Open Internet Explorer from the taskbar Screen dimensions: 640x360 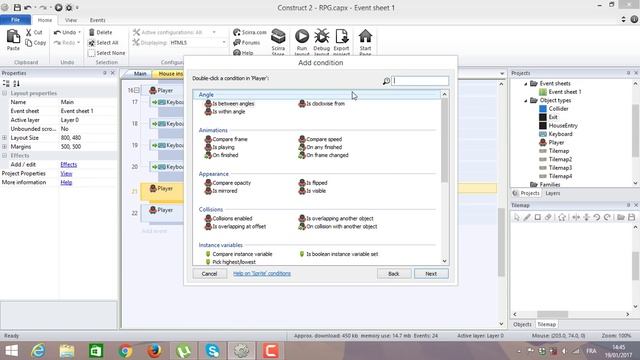38,351
